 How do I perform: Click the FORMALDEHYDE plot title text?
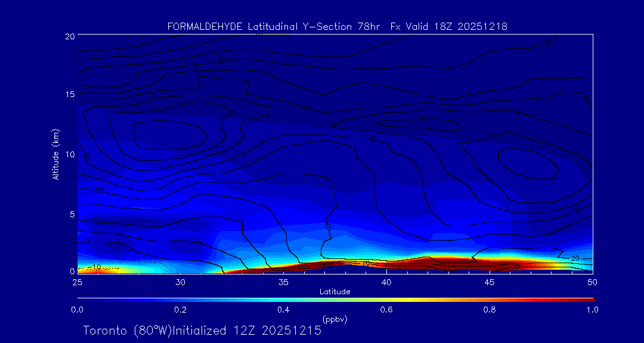coord(337,26)
